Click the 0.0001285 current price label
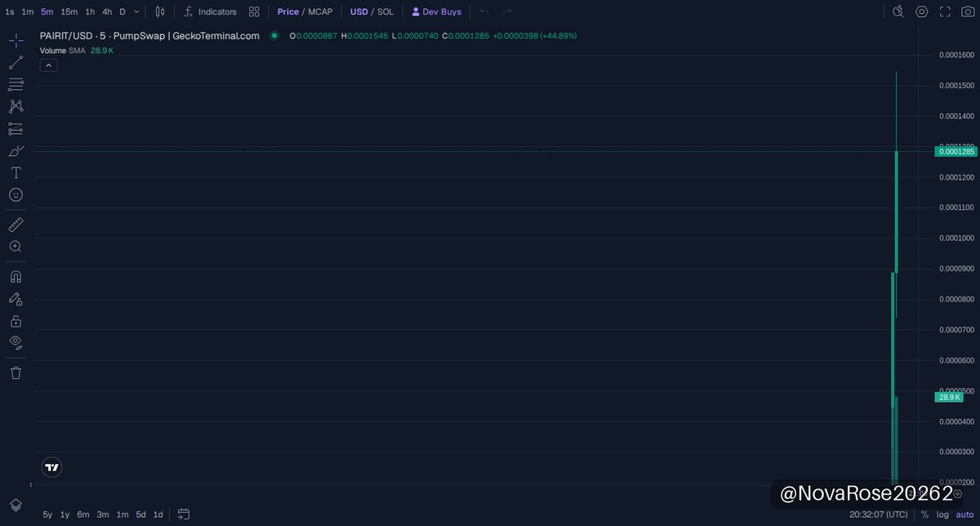The image size is (980, 526). 955,151
